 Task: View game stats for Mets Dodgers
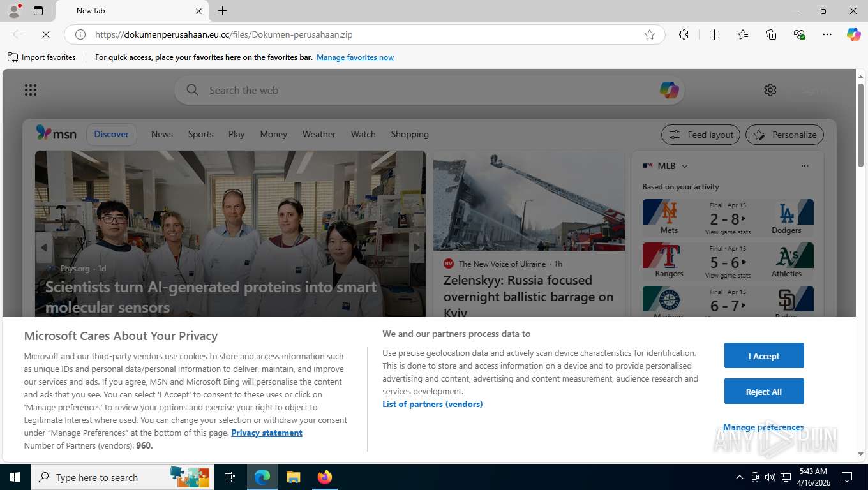click(728, 232)
